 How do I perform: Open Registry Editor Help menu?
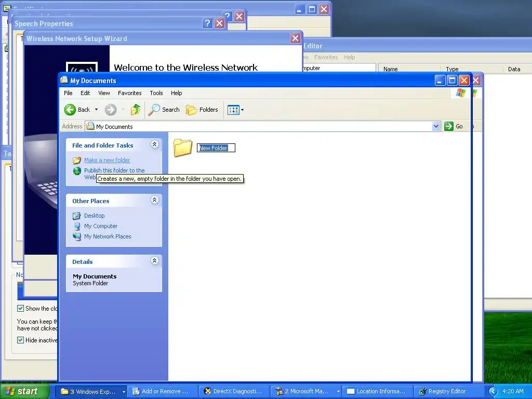[350, 57]
